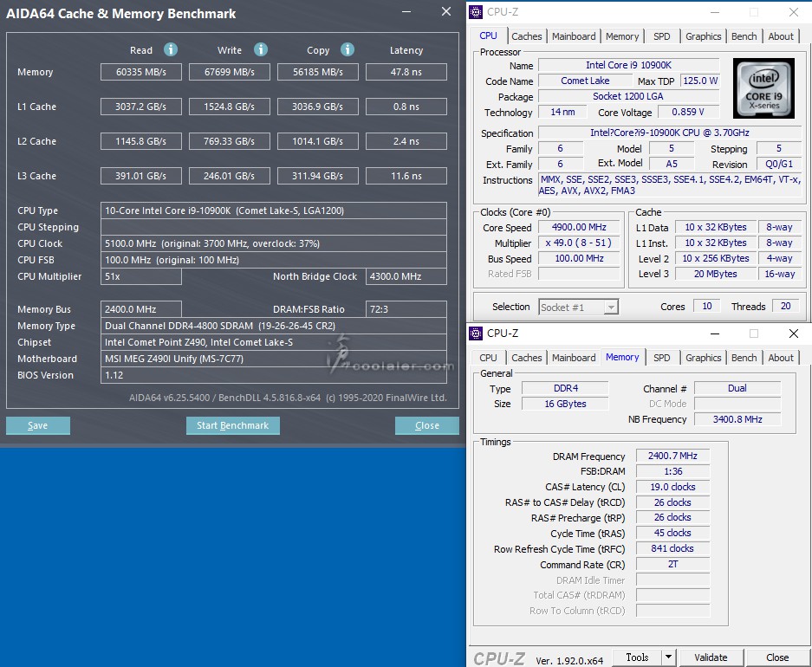
Task: Click North Bridge Clock 4300.0 MHz field
Action: click(x=406, y=276)
